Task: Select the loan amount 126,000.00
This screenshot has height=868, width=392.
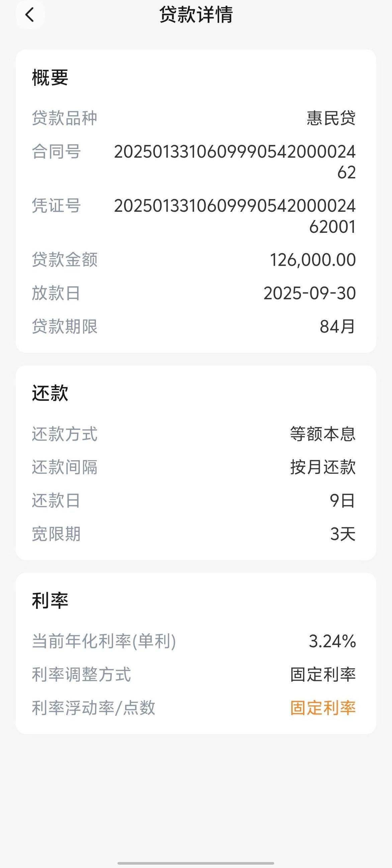Action: click(x=313, y=260)
